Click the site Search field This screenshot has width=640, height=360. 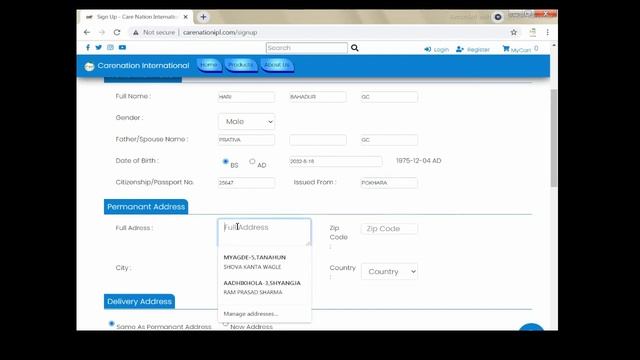(307, 48)
